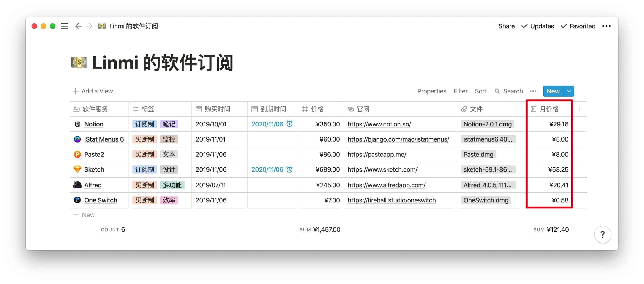Click the 笔记 tag in Notion row
Screen dimensions: 644x284
point(169,124)
